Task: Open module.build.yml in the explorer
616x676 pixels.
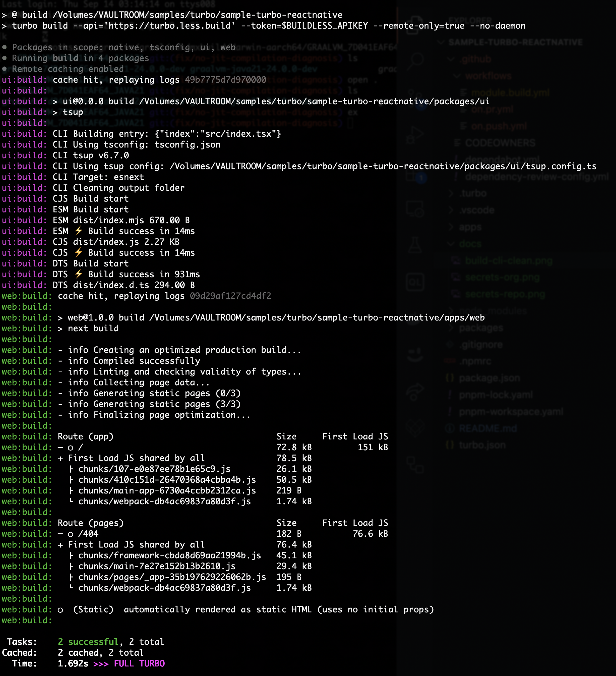Action: (x=510, y=93)
